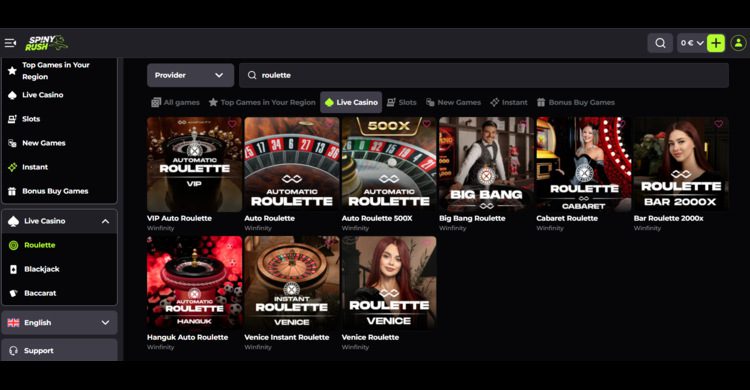Click the green plus deposit button
Screen dimensions: 750x390
click(x=716, y=43)
